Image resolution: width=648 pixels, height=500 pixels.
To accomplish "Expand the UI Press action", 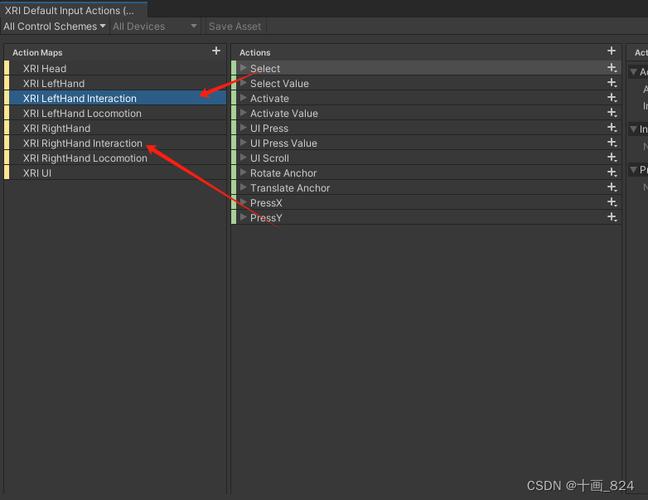I will point(243,128).
